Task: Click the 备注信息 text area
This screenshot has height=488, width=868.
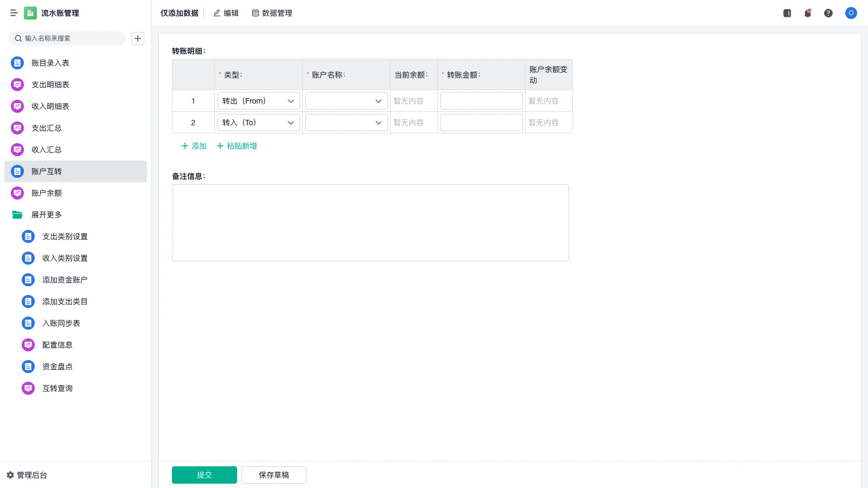Action: pyautogui.click(x=371, y=223)
